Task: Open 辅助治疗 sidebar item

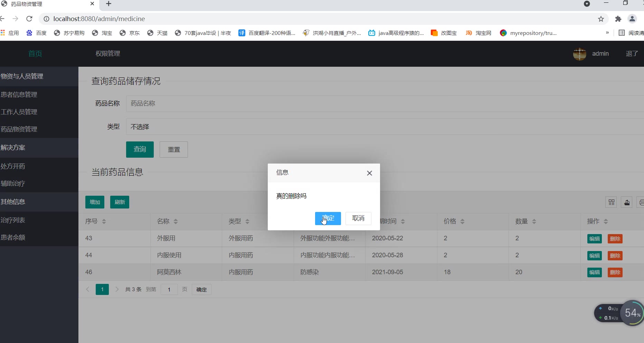Action: [x=39, y=184]
